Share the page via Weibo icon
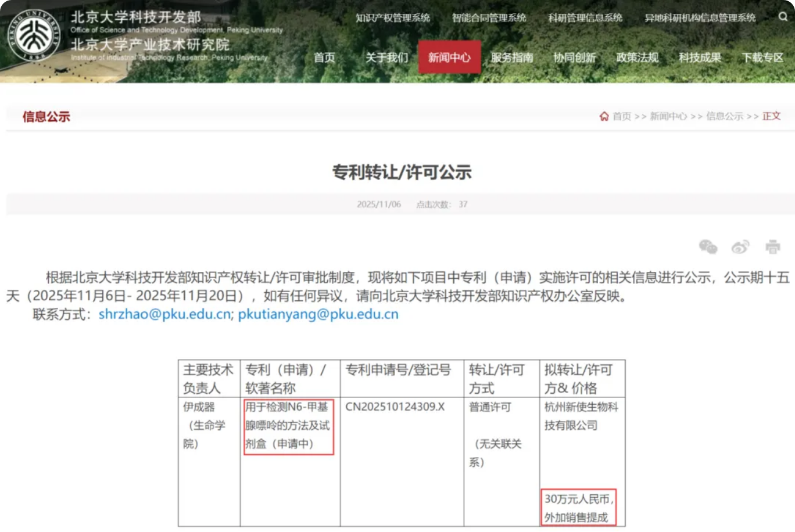Viewport: 795px width, 532px height. 740,247
